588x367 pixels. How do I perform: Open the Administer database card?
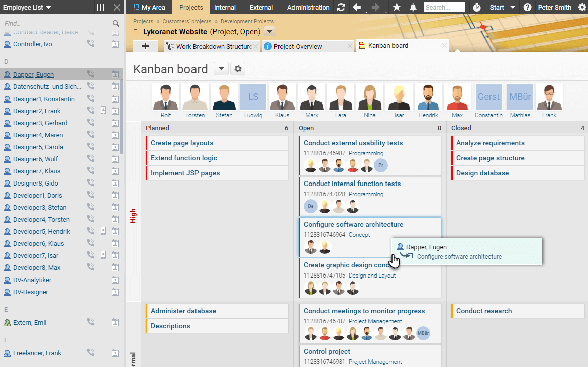[218, 311]
